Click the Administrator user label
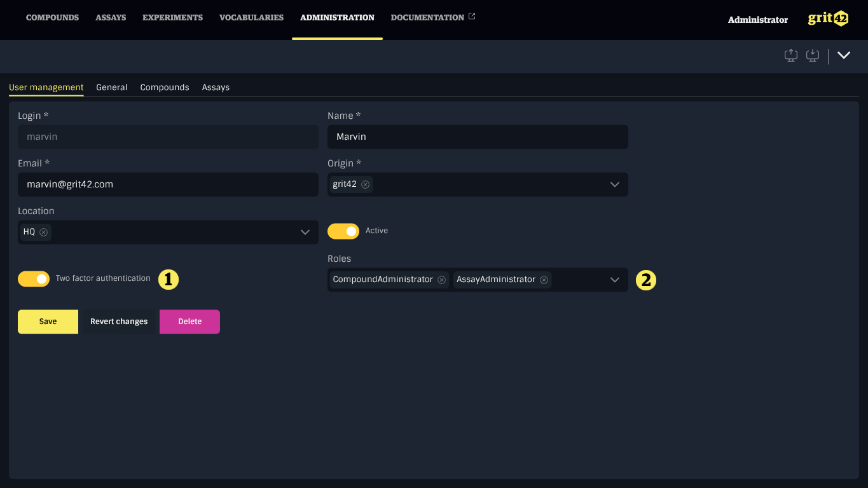The image size is (868, 488). point(758,20)
